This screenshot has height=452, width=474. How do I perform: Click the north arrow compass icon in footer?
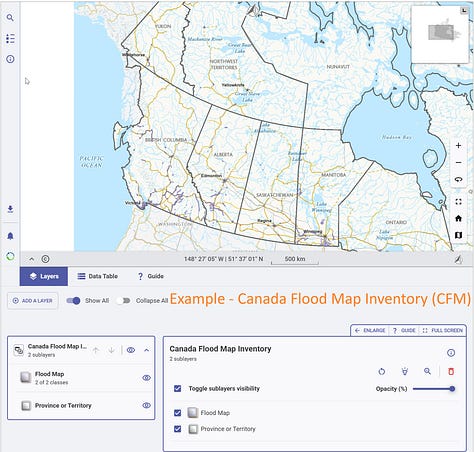click(459, 259)
